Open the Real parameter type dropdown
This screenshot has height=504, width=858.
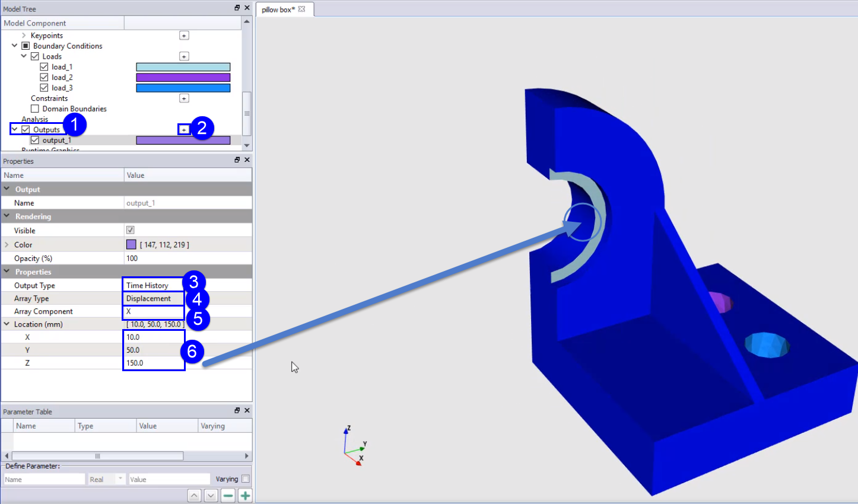[106, 479]
